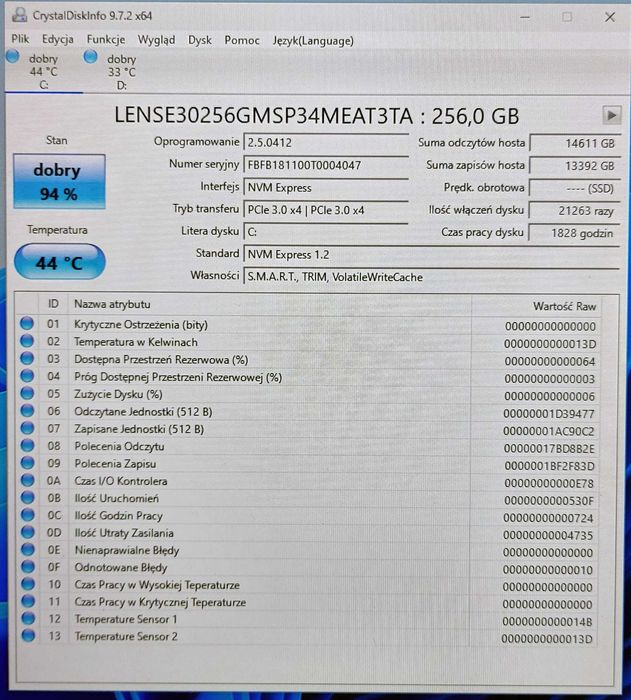
Task: Click status icon of Ilość Uruchomień row
Action: point(28,497)
